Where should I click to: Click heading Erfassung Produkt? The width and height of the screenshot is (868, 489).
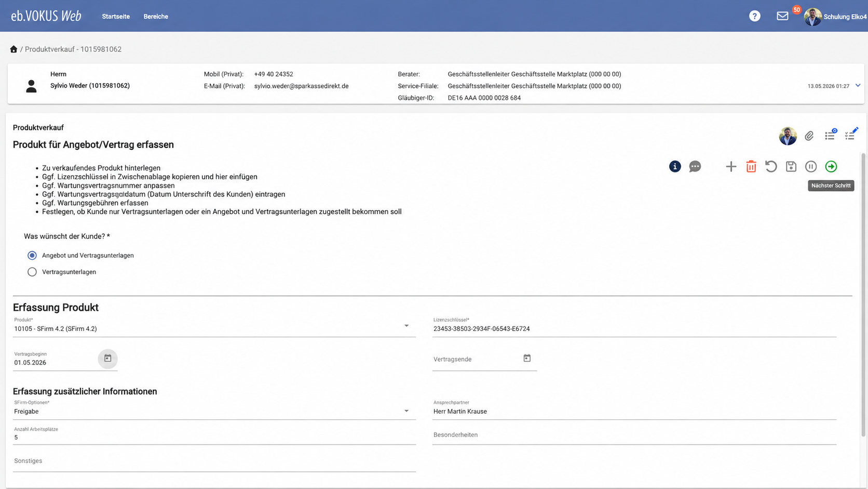pyautogui.click(x=56, y=307)
